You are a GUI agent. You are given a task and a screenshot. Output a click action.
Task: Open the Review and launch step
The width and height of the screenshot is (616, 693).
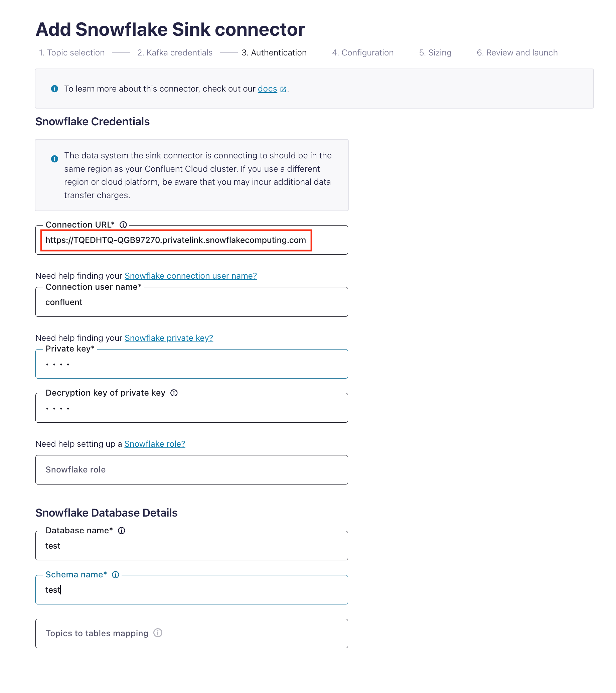click(517, 52)
